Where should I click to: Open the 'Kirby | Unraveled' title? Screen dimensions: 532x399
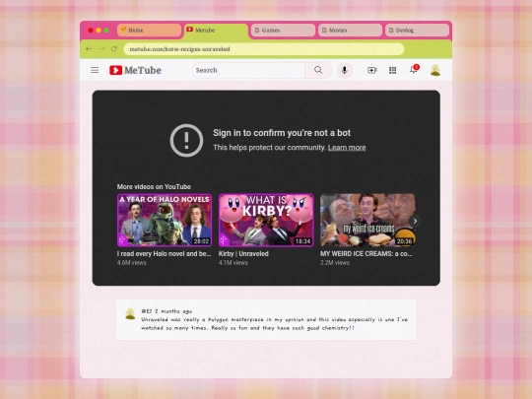(243, 254)
